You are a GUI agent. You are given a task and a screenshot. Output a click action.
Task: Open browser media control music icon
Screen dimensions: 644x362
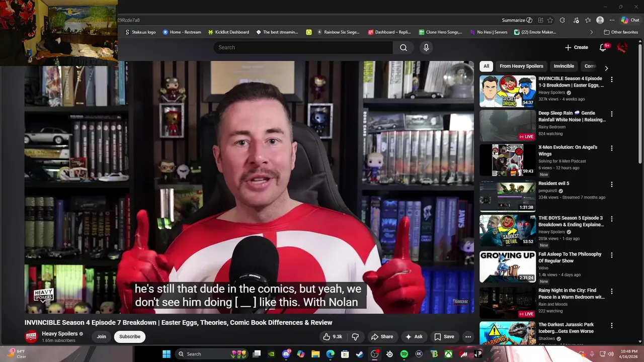click(576, 20)
